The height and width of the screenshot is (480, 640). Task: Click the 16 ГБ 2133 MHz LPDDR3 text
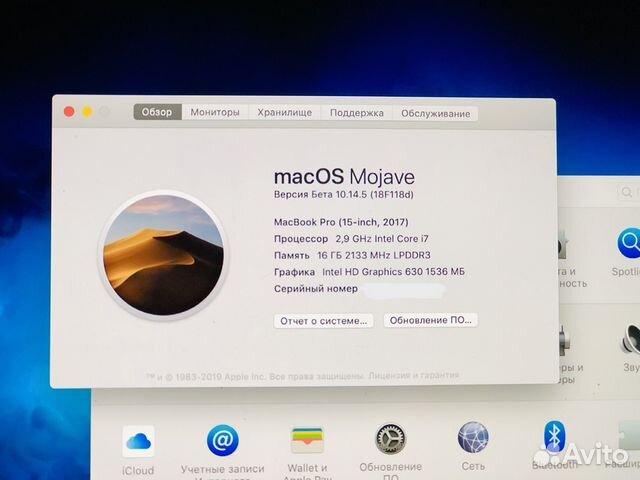point(374,256)
